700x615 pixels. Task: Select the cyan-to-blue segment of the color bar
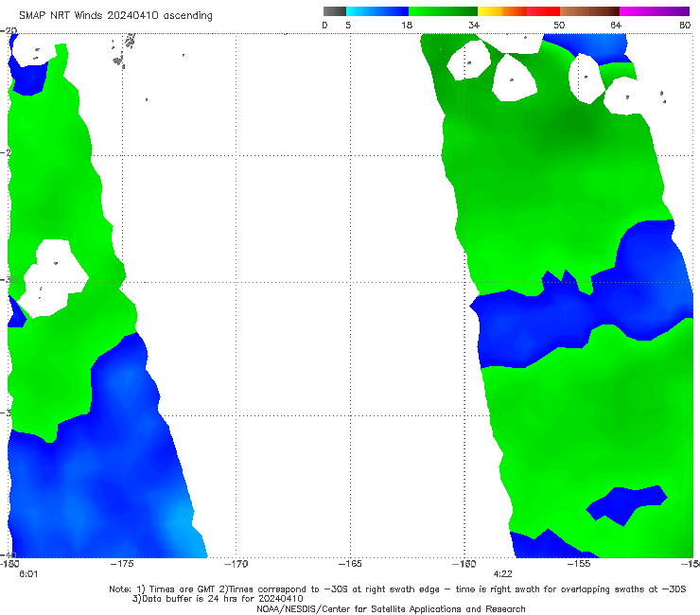tap(377, 11)
